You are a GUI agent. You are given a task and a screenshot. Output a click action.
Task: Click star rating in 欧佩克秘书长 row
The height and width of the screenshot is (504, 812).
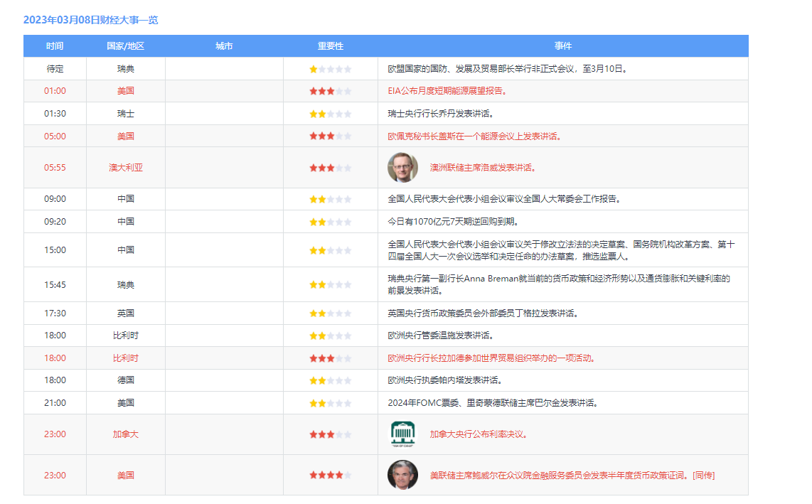pyautogui.click(x=331, y=136)
